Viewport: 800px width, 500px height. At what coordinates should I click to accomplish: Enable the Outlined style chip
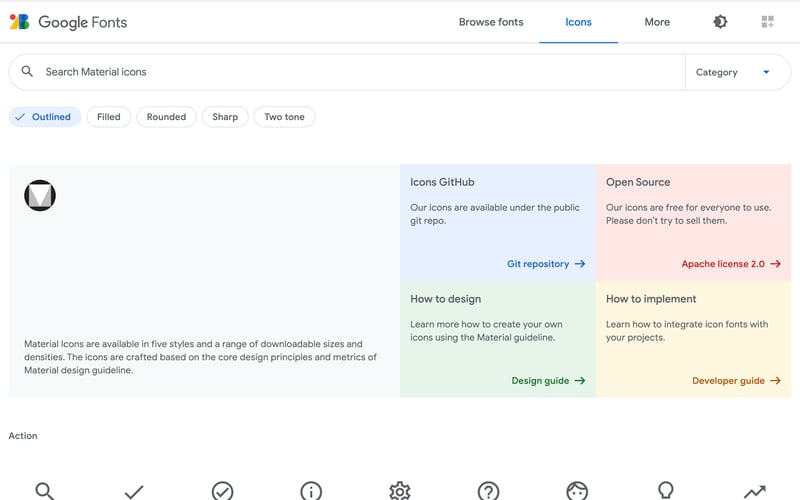coord(45,117)
